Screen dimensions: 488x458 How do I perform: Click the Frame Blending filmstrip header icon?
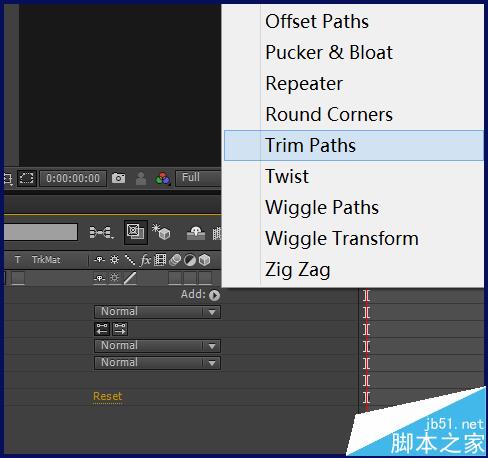(160, 260)
